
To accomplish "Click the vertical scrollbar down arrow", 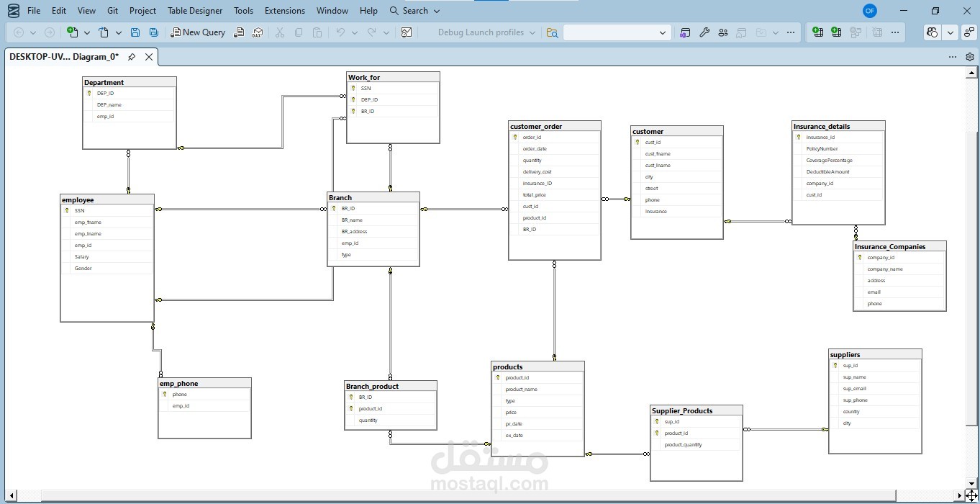I will 971,484.
